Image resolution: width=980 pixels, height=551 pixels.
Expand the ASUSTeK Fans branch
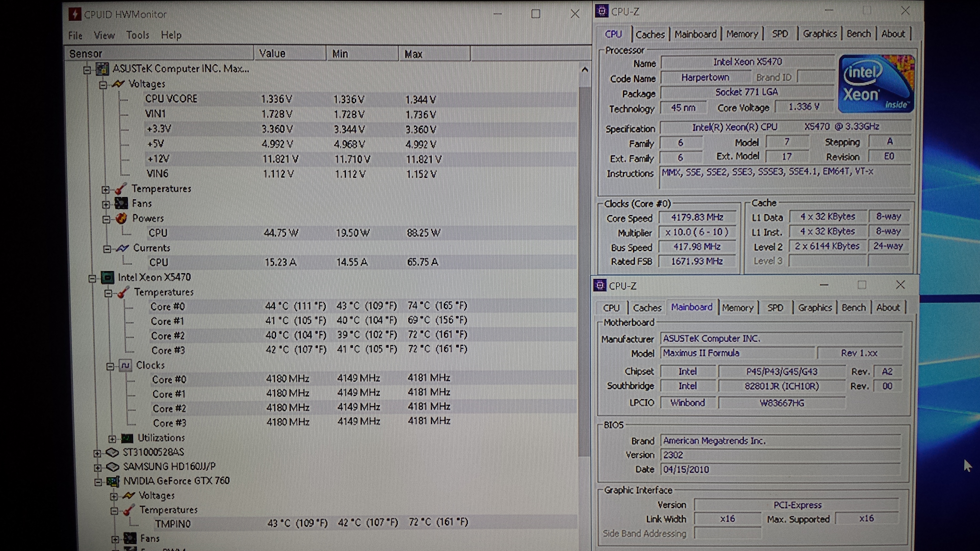click(x=106, y=205)
